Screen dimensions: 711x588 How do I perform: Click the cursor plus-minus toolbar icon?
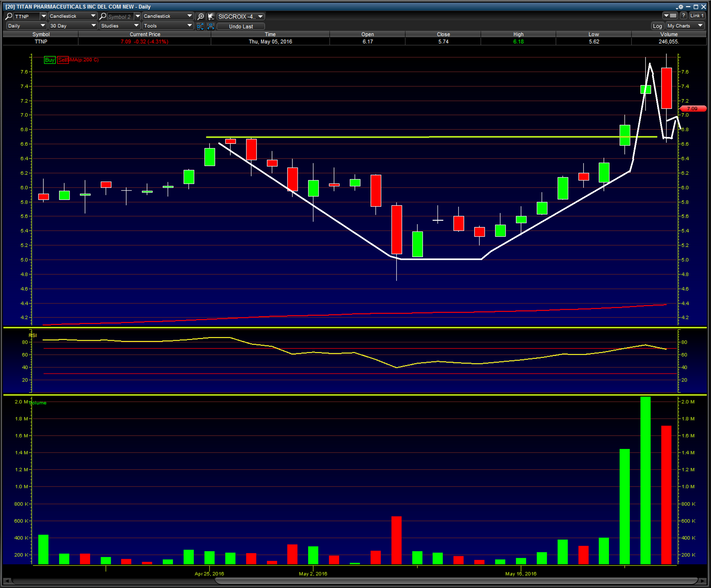coord(211,16)
